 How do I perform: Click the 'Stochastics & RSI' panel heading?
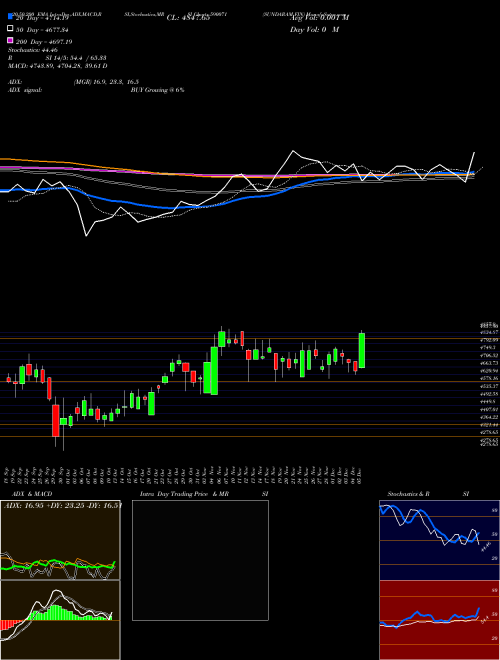[428, 494]
